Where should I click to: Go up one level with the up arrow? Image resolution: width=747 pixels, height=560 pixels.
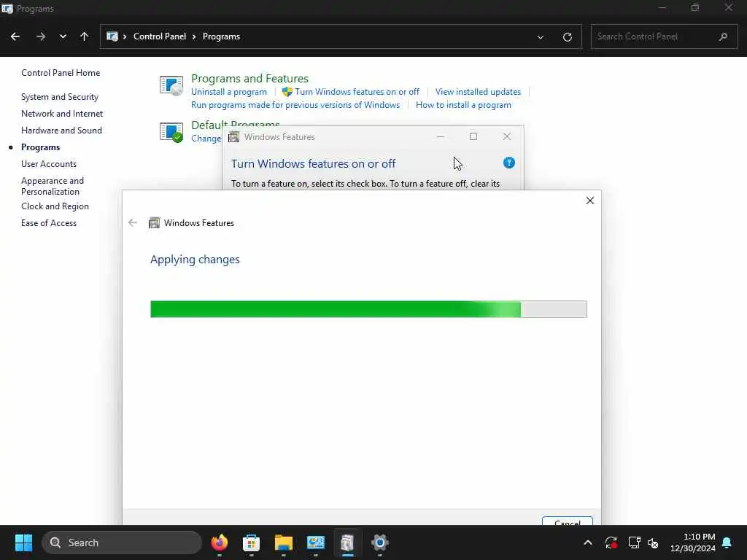pos(85,36)
